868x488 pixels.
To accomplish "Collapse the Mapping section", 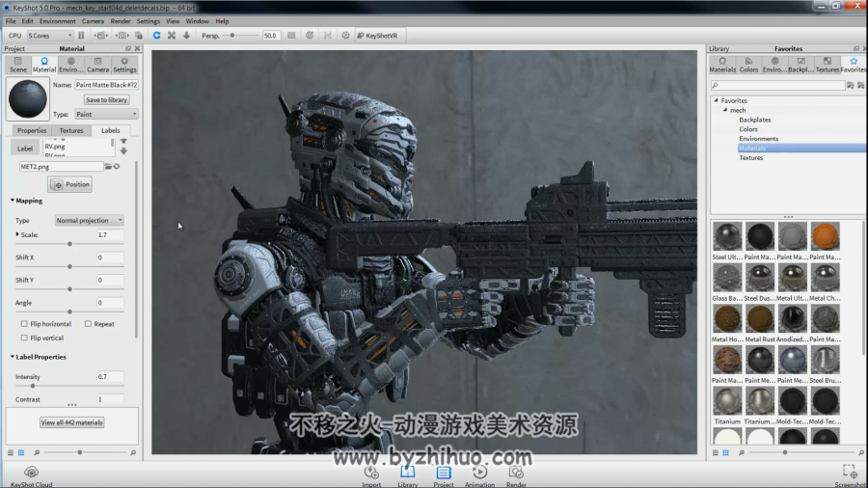I will click(13, 201).
